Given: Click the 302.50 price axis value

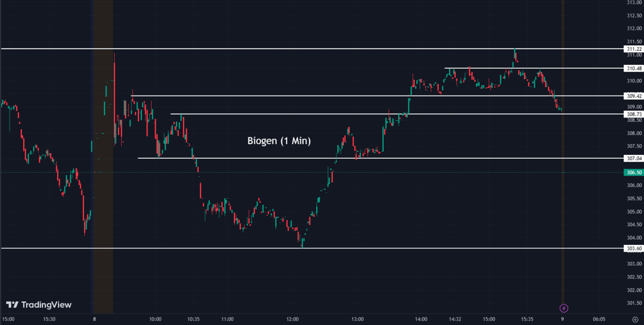Looking at the screenshot, I should click(634, 277).
